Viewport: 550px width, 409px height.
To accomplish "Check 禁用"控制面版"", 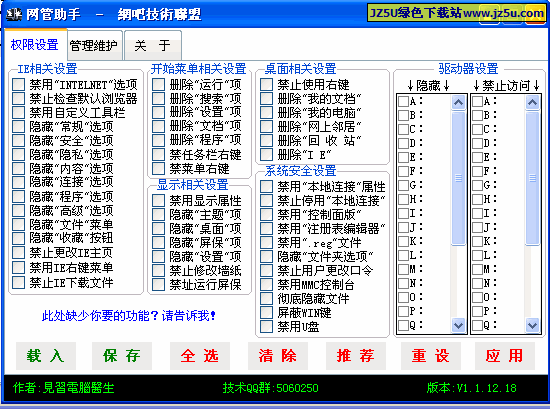I will [x=267, y=214].
